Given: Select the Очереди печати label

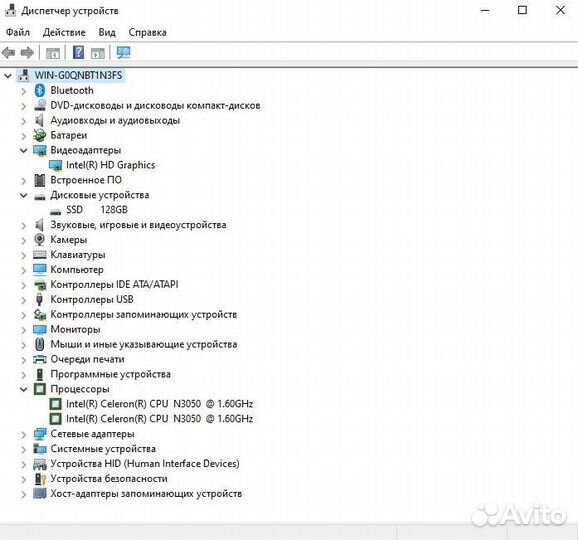Looking at the screenshot, I should pos(87,359).
